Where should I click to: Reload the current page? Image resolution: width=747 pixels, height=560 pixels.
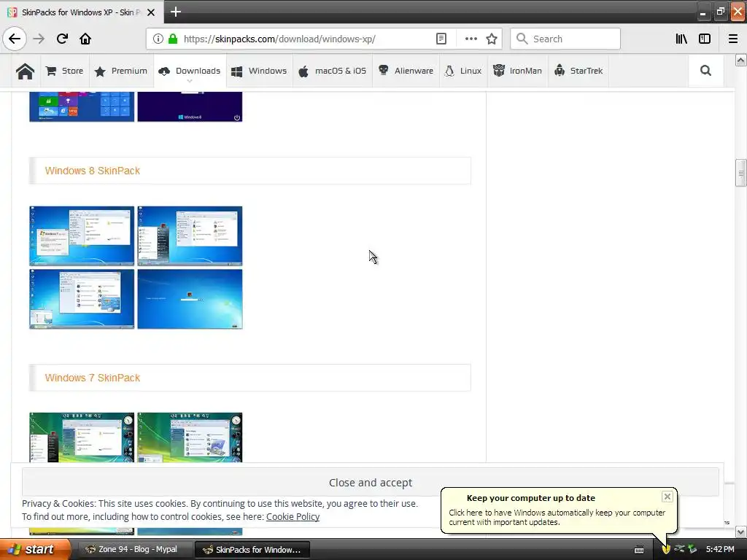tap(62, 39)
